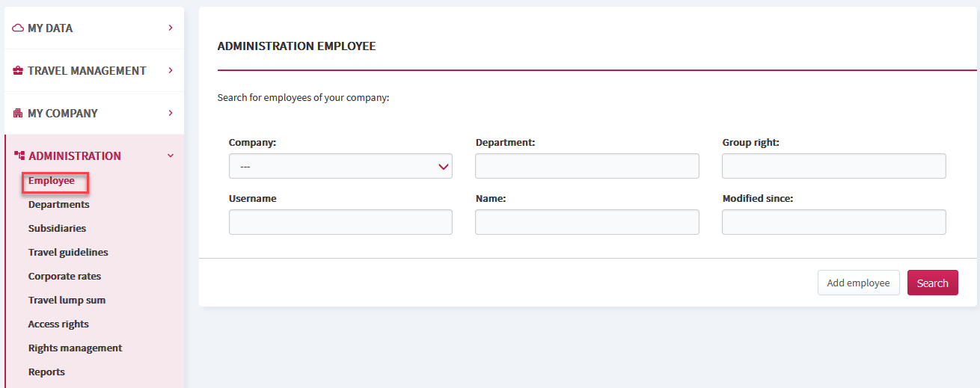
Task: Collapse the ADMINISTRATION section chevron
Action: (x=171, y=155)
